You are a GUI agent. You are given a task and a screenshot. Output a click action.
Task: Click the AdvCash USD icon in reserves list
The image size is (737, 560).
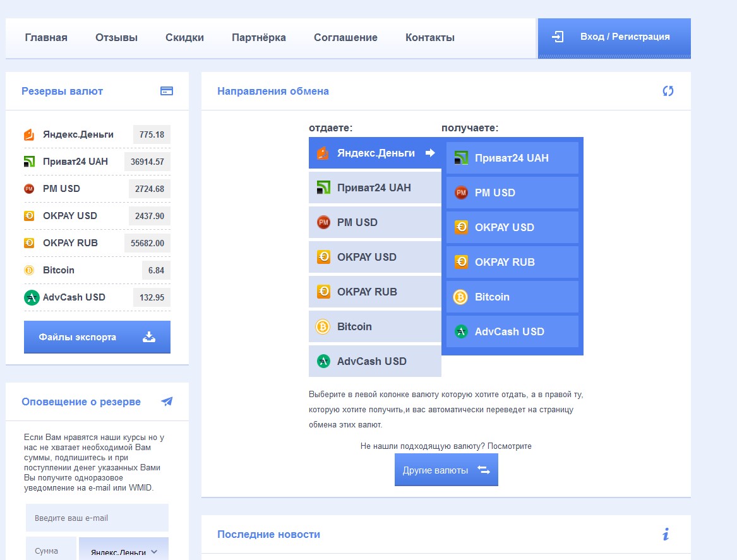[32, 297]
